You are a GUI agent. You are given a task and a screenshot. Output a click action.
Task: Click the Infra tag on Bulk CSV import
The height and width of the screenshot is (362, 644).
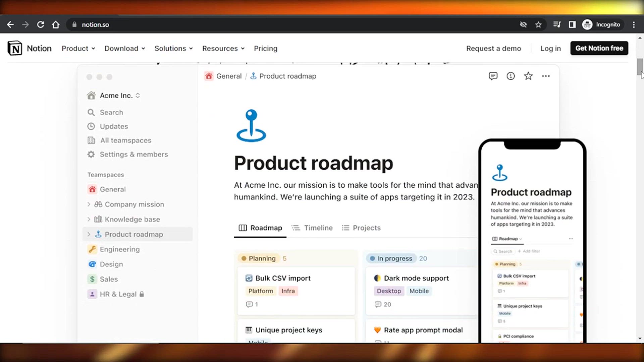288,291
